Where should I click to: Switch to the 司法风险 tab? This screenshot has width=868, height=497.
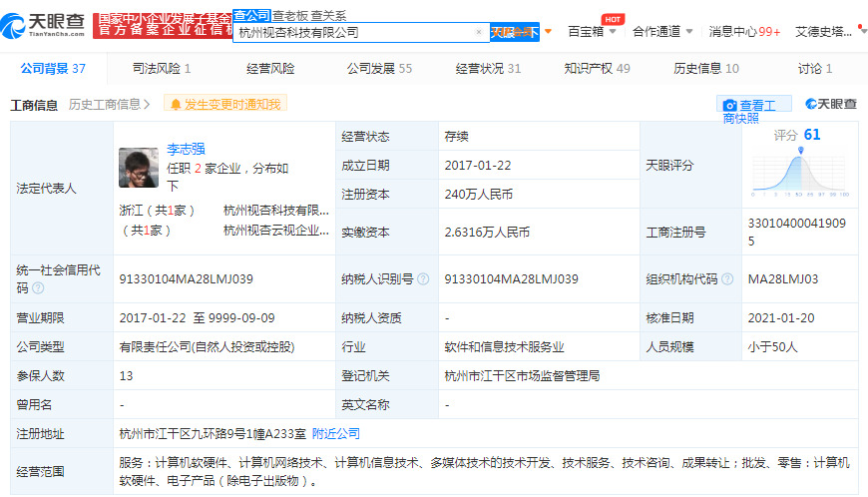click(162, 69)
